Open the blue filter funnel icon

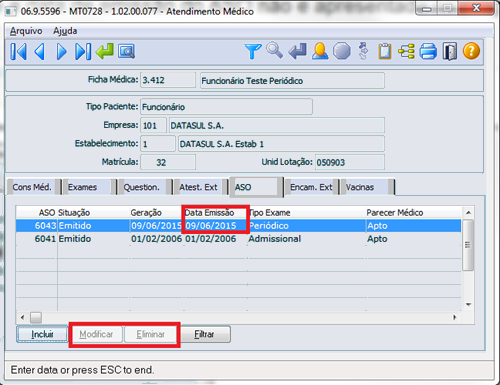click(253, 52)
